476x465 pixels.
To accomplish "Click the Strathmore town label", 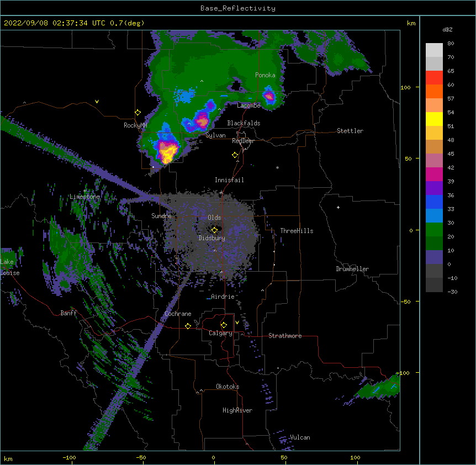I will pos(285,336).
